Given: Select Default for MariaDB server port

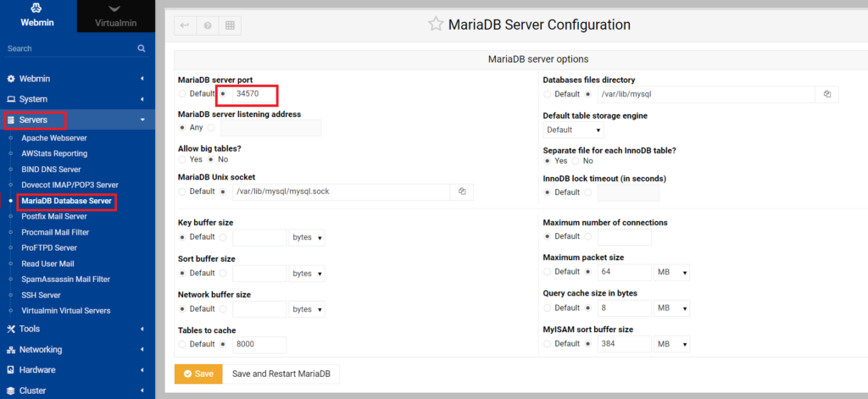Looking at the screenshot, I should click(183, 94).
